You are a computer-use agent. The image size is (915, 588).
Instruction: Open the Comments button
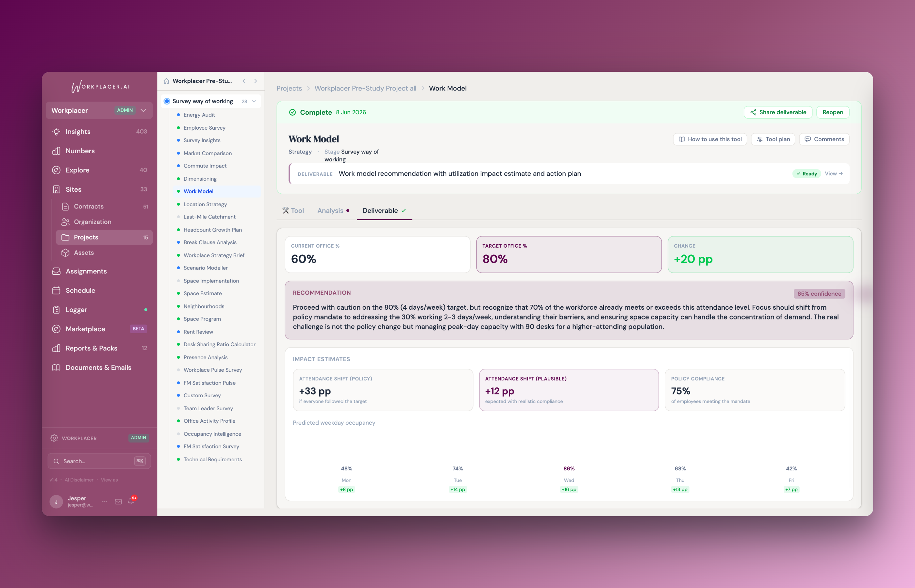(824, 139)
